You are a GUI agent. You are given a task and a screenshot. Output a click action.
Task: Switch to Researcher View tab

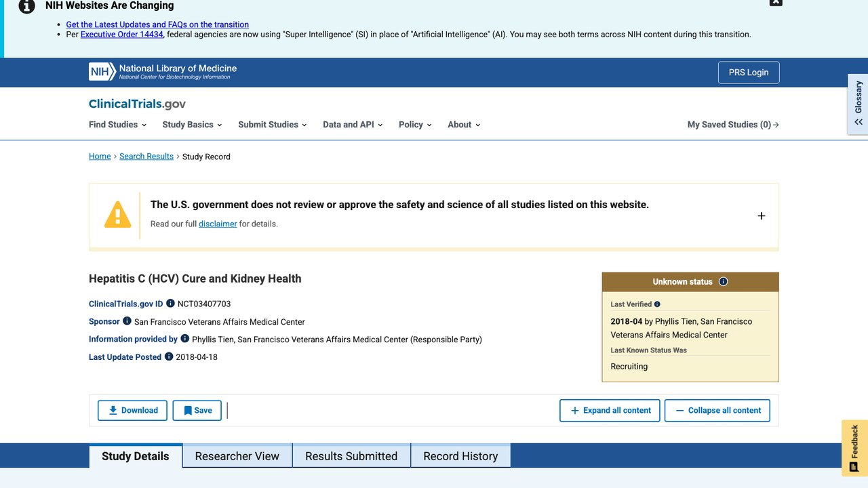tap(237, 456)
